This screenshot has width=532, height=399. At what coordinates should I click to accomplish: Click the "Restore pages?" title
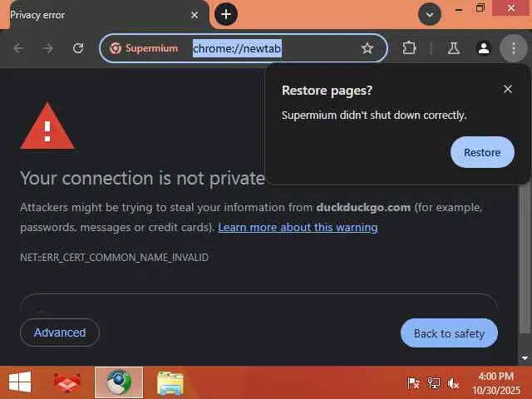click(x=327, y=91)
